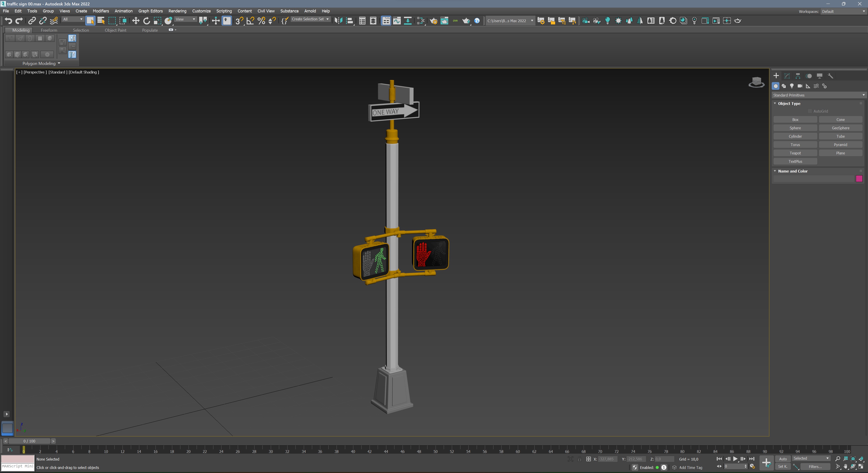Select the Shapes category icon
Viewport: 868px width, 473px height.
(x=784, y=86)
